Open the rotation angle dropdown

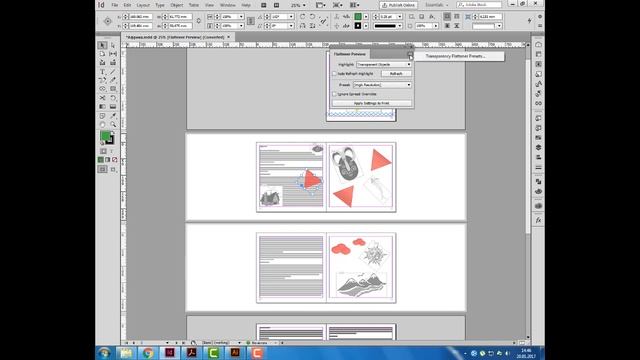click(291, 17)
